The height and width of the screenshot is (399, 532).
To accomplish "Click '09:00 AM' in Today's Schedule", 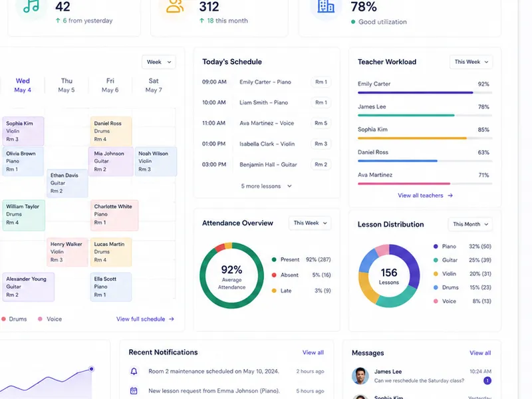I will coord(214,82).
